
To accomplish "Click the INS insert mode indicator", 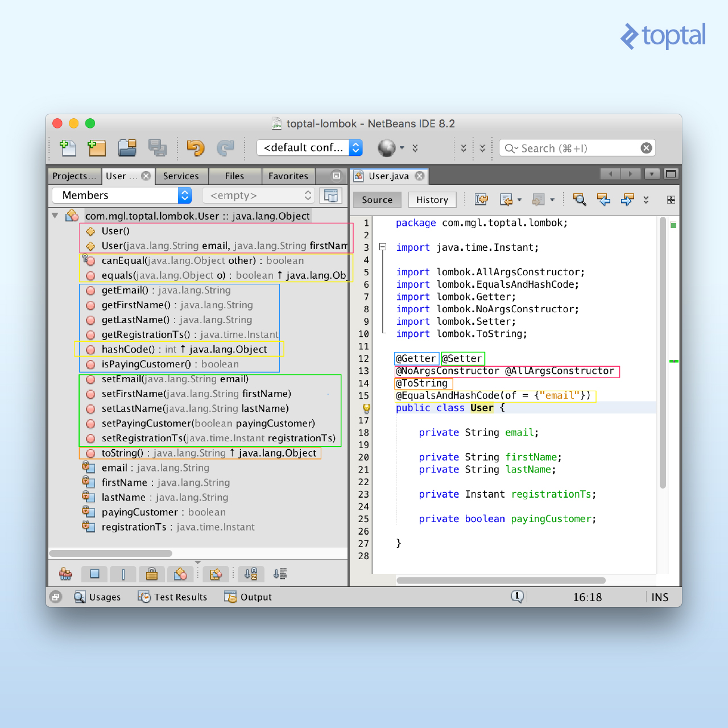I will 660,597.
